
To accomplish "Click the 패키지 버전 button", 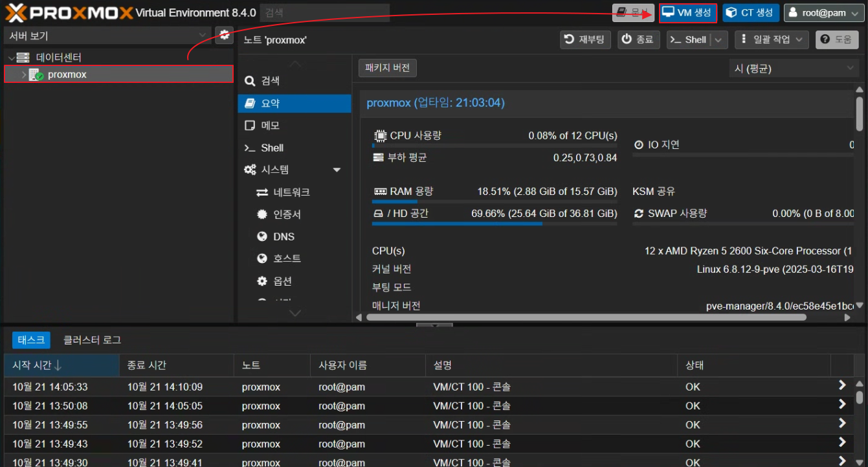I will 387,68.
